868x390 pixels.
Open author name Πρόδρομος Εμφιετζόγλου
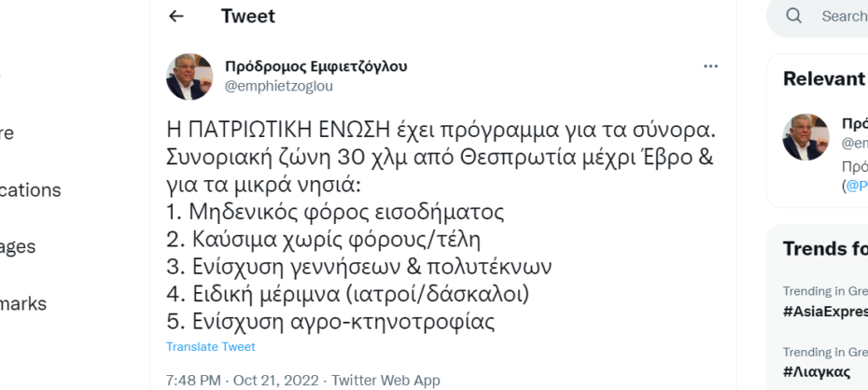click(316, 66)
